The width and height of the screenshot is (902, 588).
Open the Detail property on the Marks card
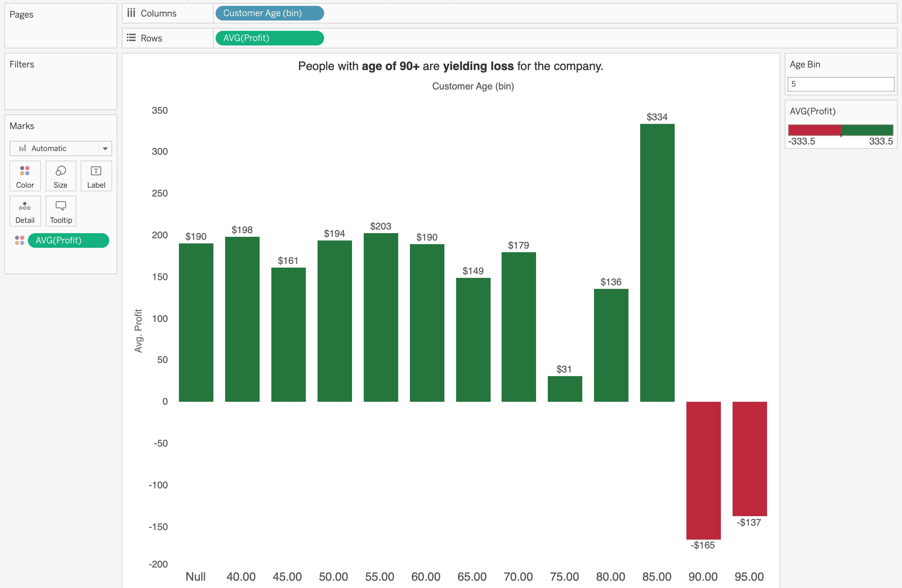[25, 211]
